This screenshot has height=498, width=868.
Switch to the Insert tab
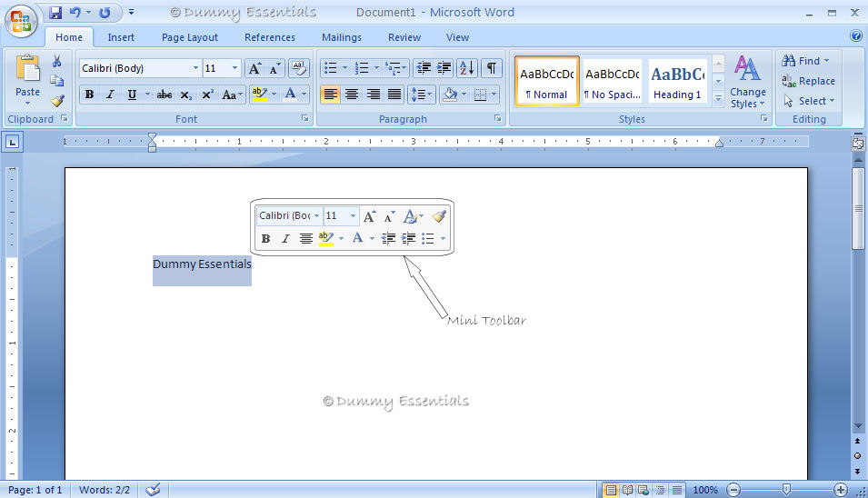[x=121, y=37]
